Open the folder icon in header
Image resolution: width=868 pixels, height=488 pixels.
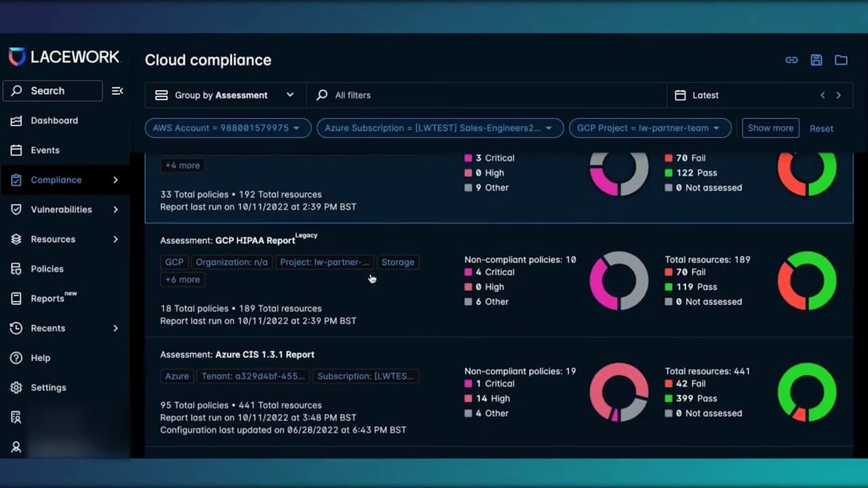[841, 60]
